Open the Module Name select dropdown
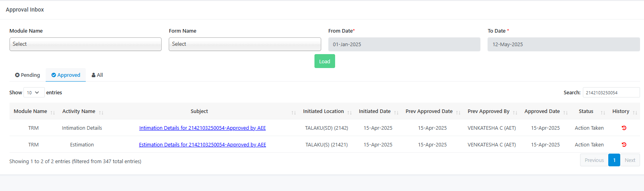Screen dimensions: 644x191 coord(85,44)
